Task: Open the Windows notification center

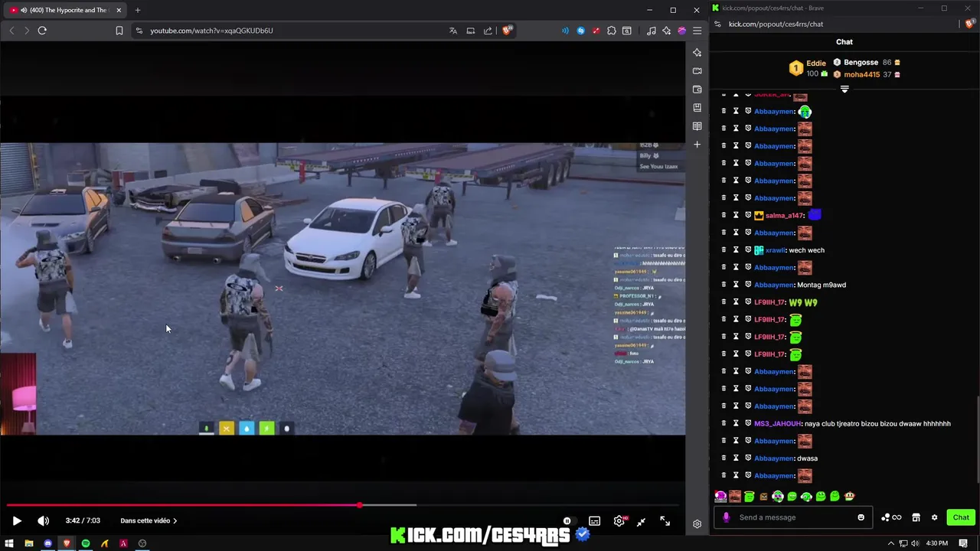Action: pyautogui.click(x=963, y=543)
